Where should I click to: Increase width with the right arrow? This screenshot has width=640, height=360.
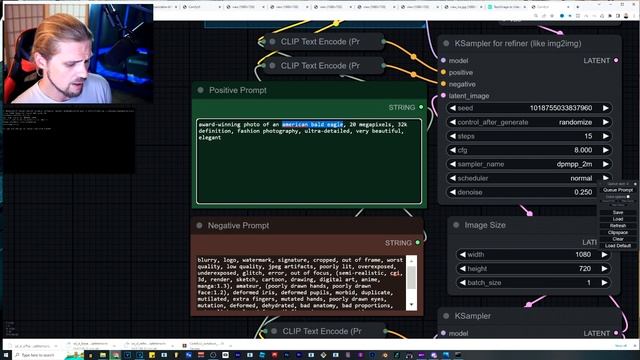604,254
